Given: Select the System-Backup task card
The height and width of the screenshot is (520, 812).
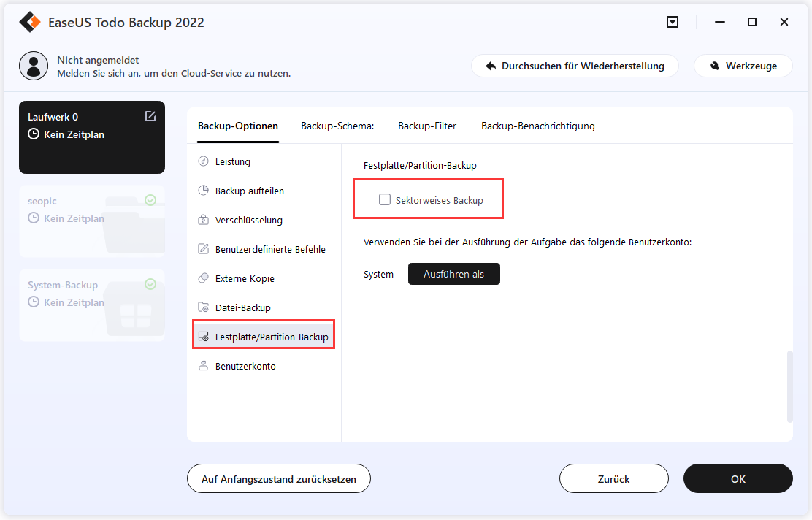Looking at the screenshot, I should point(92,305).
